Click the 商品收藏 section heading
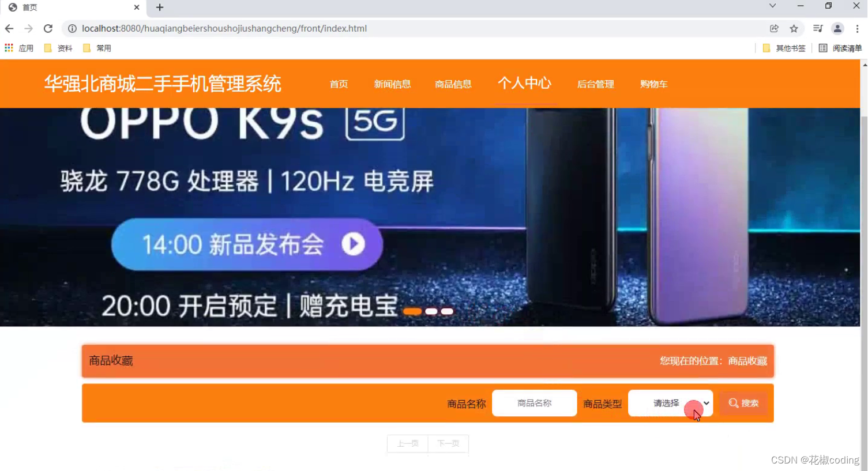The image size is (868, 471). (111, 361)
